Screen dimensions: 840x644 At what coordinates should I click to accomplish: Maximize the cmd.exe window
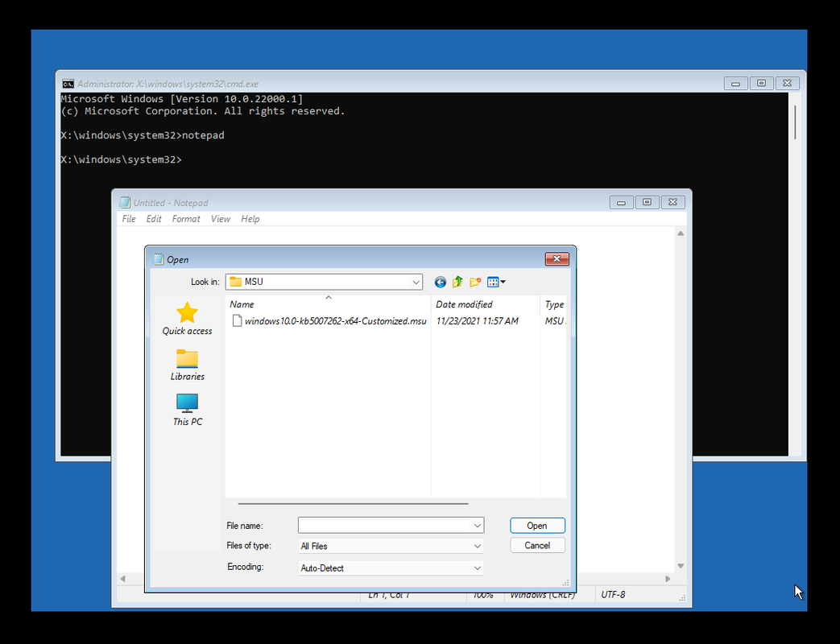tap(761, 84)
